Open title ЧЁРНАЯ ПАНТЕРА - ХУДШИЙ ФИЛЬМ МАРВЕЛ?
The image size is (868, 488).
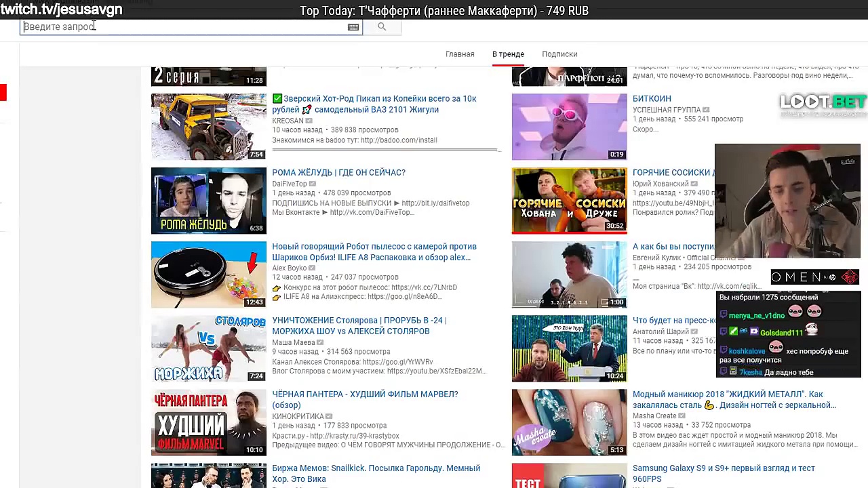coord(365,399)
